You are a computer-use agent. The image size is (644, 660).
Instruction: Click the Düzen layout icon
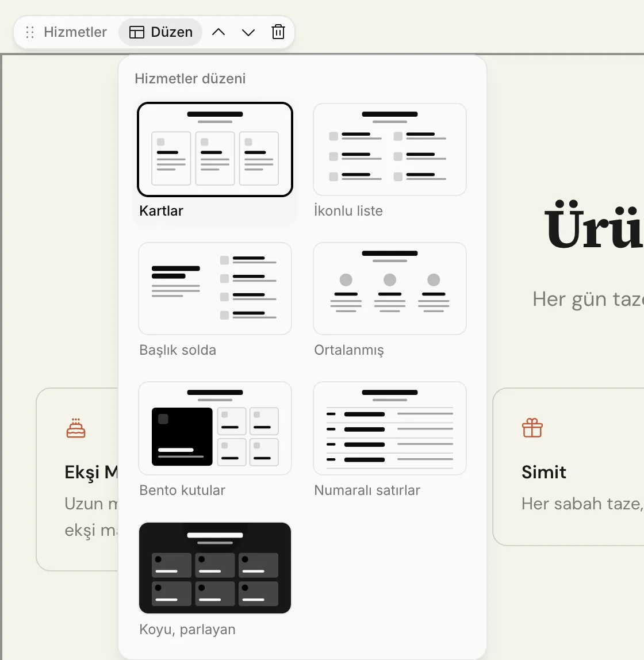coord(137,32)
